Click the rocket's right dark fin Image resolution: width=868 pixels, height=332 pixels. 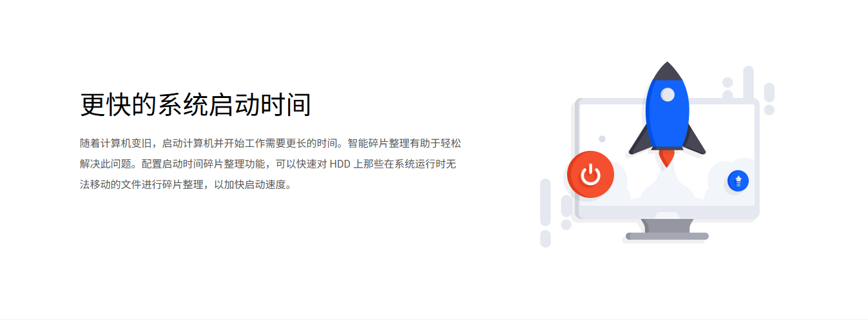pos(695,141)
